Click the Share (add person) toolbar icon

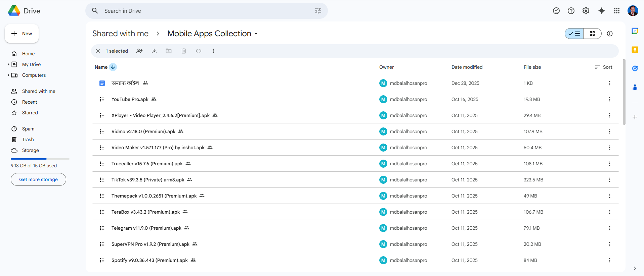[x=139, y=51]
